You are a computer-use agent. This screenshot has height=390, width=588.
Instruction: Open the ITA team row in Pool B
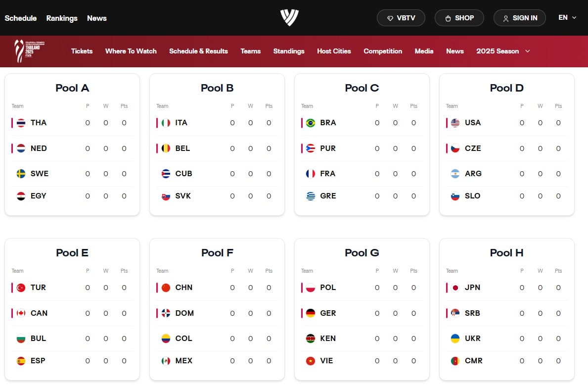217,123
